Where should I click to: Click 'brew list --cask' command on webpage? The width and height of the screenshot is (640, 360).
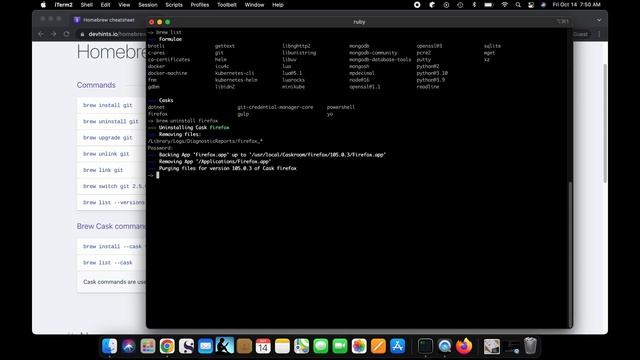click(108, 262)
